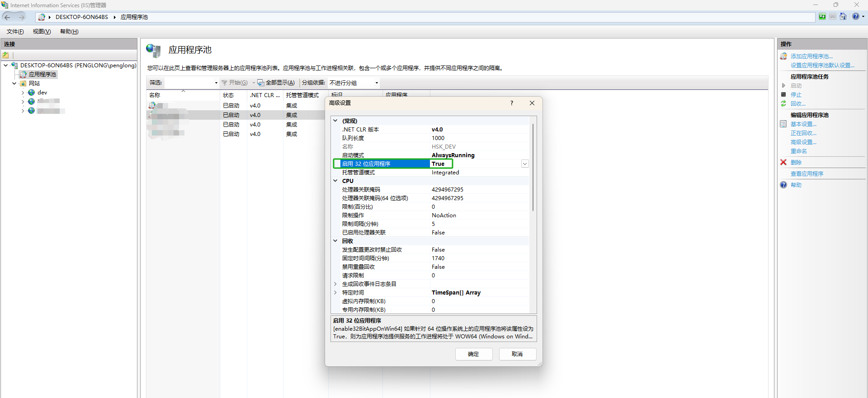
Task: Collapse the 回收 section in the dialog
Action: pyautogui.click(x=335, y=241)
